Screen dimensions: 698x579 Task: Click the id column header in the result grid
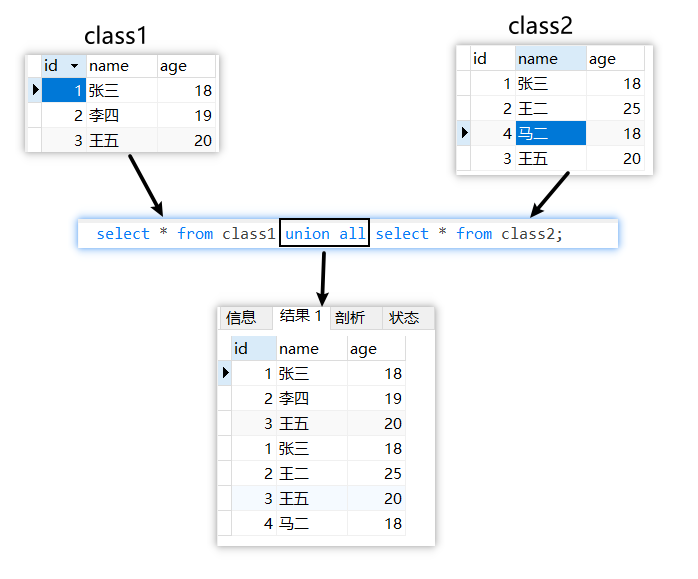tap(254, 348)
